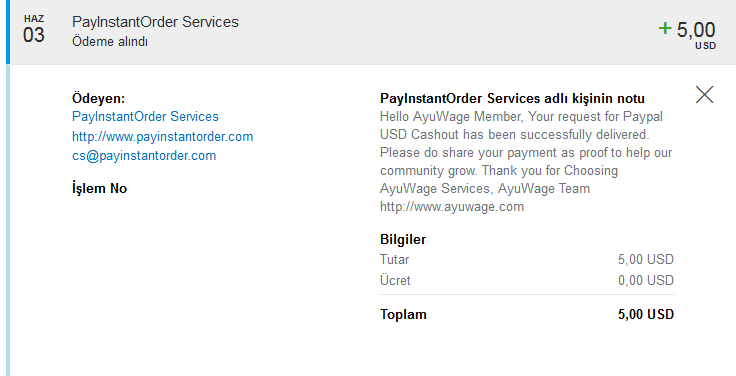
Task: Click the Ücret 0,00 USD value
Action: 646,280
